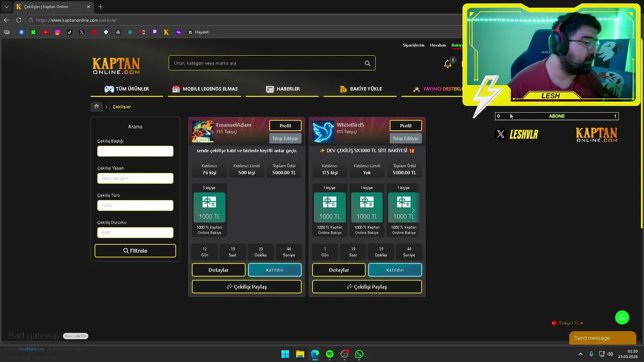Open the YouTube bookmark
The width and height of the screenshot is (644, 362).
click(x=46, y=32)
